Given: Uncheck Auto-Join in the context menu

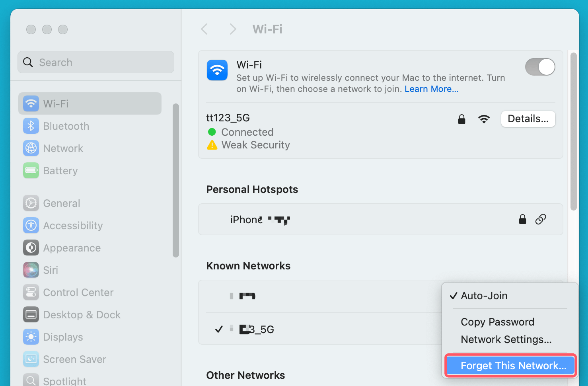Looking at the screenshot, I should pyautogui.click(x=484, y=296).
